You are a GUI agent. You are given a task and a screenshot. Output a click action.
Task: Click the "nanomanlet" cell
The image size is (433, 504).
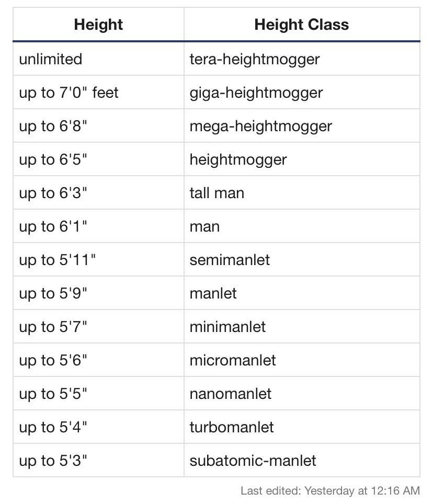(x=231, y=394)
